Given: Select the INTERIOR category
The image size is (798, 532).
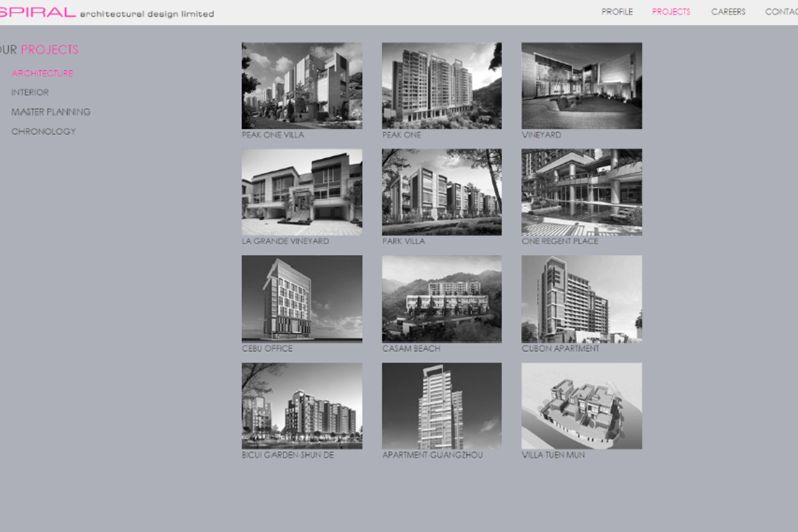Looking at the screenshot, I should (30, 92).
